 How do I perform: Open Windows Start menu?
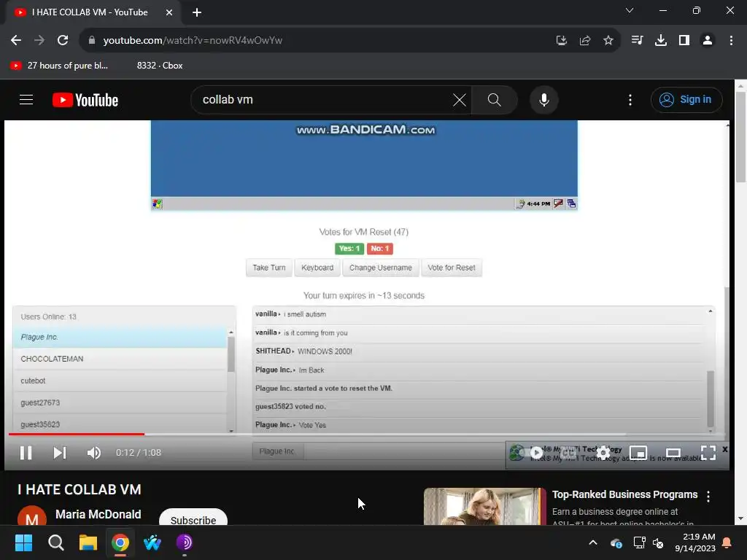click(x=23, y=542)
